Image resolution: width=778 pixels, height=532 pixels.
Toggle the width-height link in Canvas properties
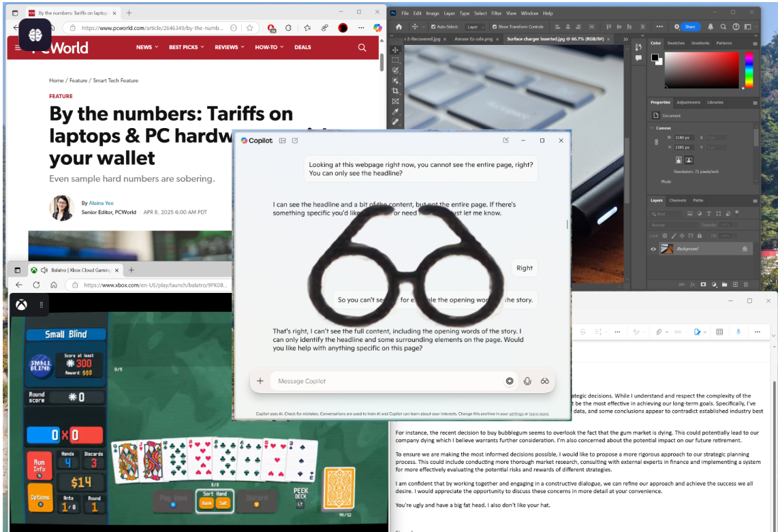tap(657, 142)
